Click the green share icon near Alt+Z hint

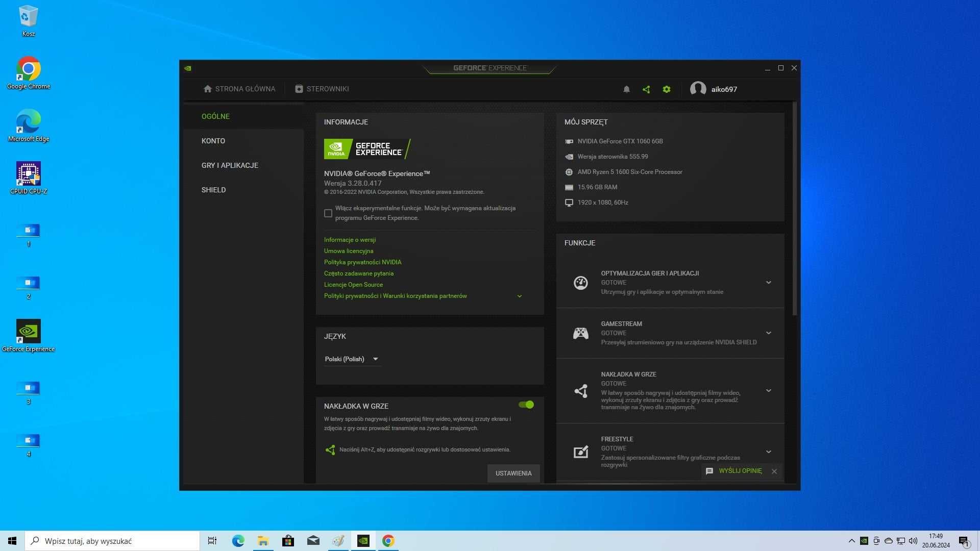(x=330, y=449)
